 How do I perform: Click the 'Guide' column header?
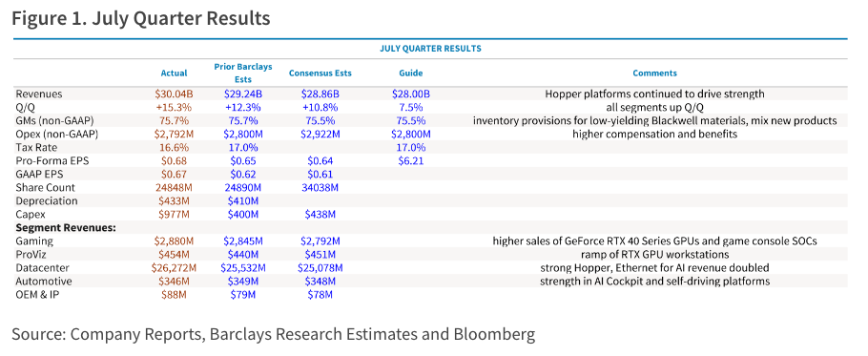411,73
